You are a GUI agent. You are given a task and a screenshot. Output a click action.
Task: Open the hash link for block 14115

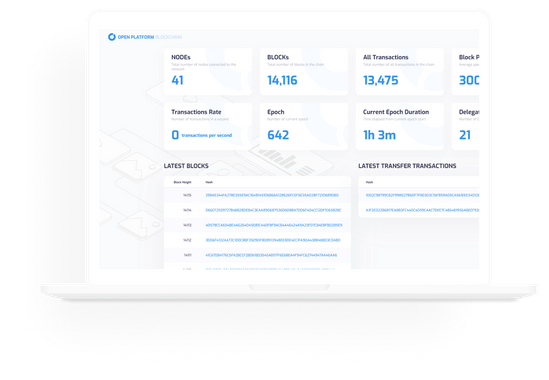(x=272, y=195)
